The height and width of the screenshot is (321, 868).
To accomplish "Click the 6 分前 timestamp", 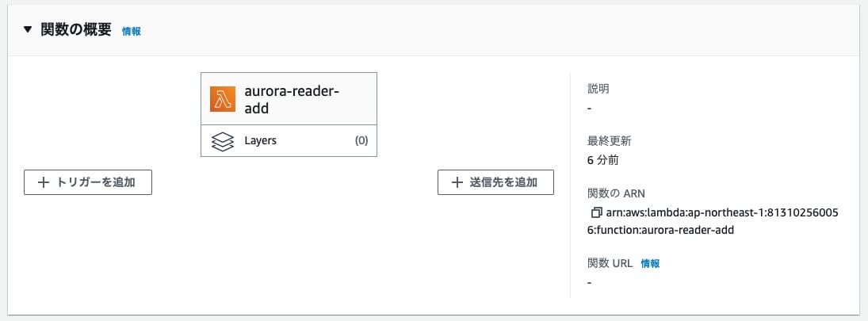I will click(603, 160).
